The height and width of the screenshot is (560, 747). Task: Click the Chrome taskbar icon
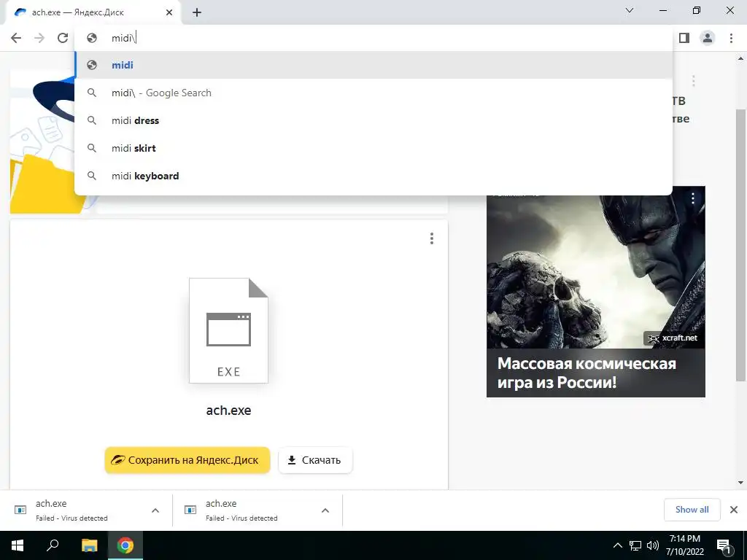tap(125, 545)
